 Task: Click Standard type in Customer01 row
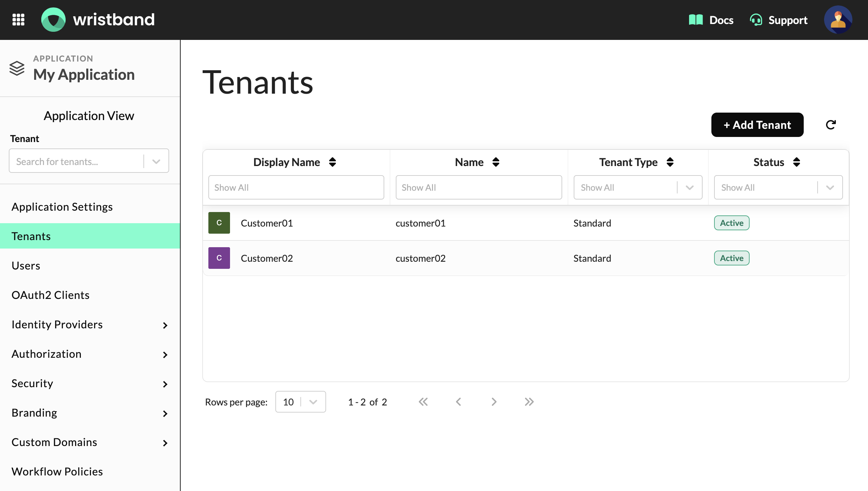pos(592,223)
